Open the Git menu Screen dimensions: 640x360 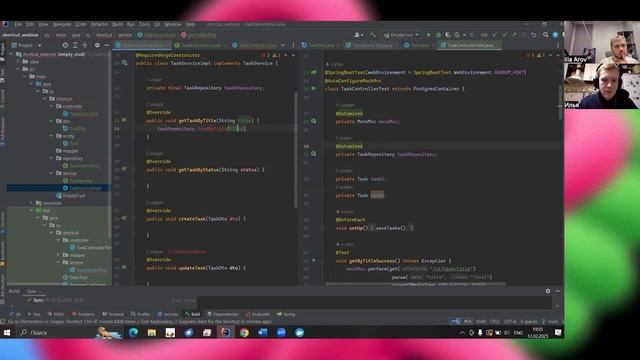click(x=157, y=24)
